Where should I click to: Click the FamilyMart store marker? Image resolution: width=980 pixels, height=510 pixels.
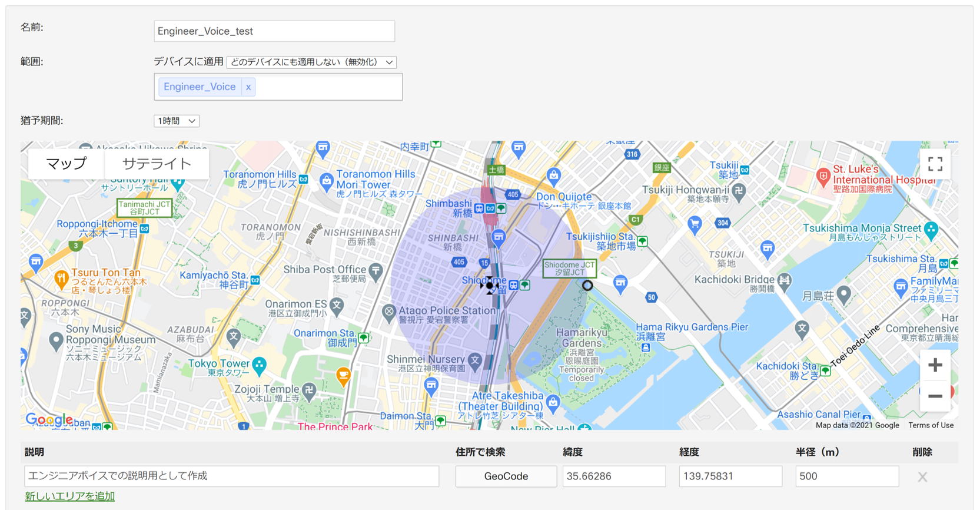901,288
